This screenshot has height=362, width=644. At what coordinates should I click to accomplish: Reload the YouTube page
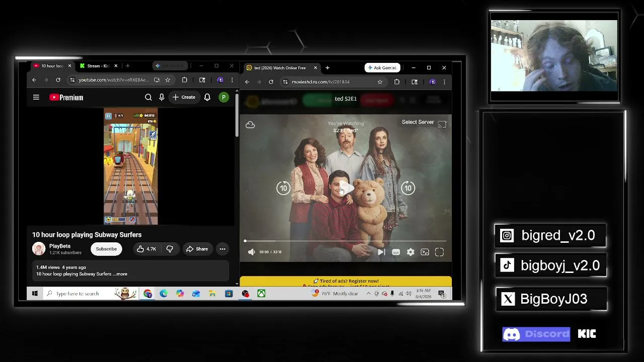(x=58, y=80)
